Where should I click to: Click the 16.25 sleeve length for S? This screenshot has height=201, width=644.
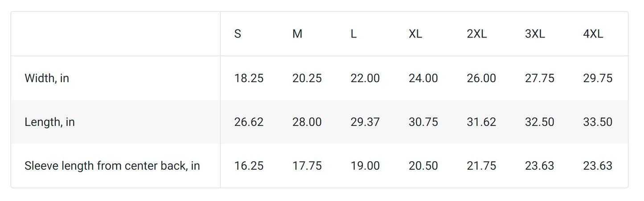point(249,166)
